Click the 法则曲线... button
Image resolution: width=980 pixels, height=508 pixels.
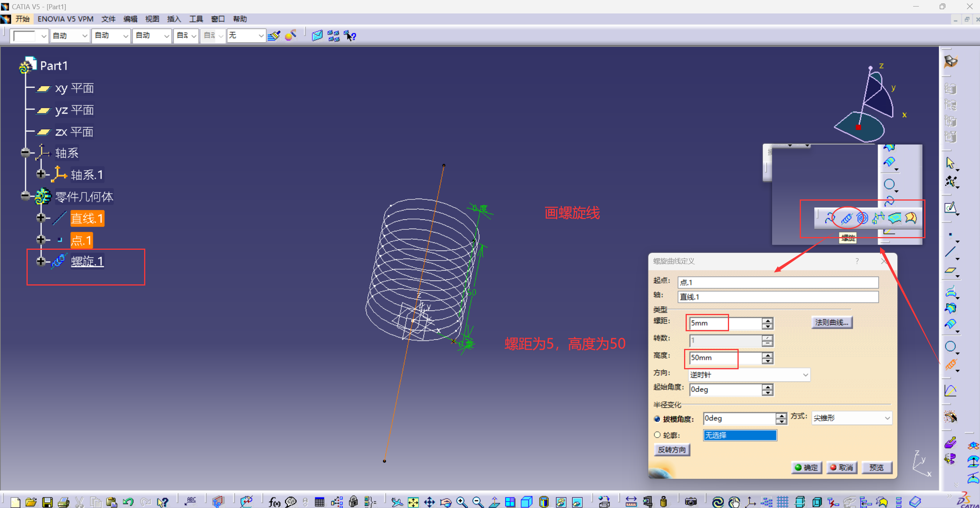click(x=832, y=322)
